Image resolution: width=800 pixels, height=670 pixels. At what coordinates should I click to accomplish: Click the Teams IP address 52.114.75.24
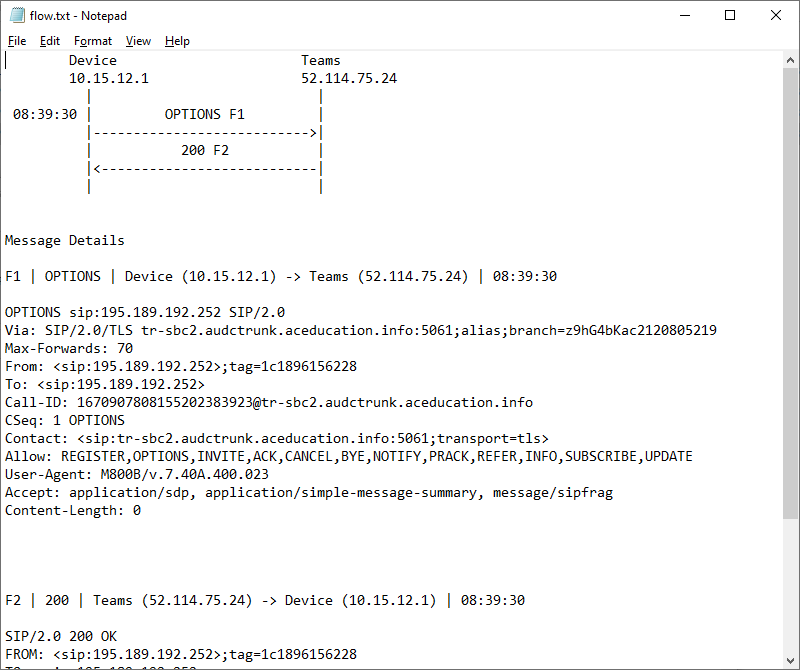click(x=348, y=78)
